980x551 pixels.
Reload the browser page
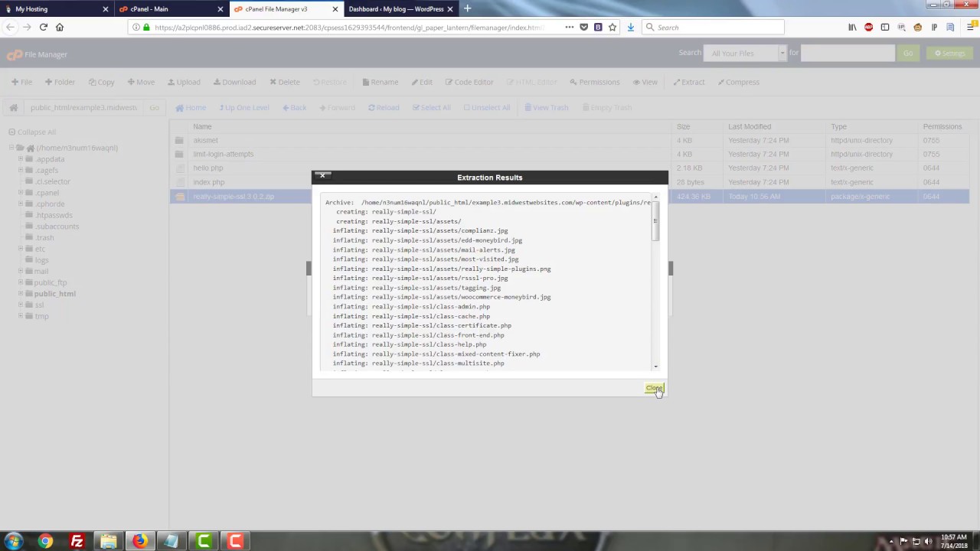click(43, 27)
